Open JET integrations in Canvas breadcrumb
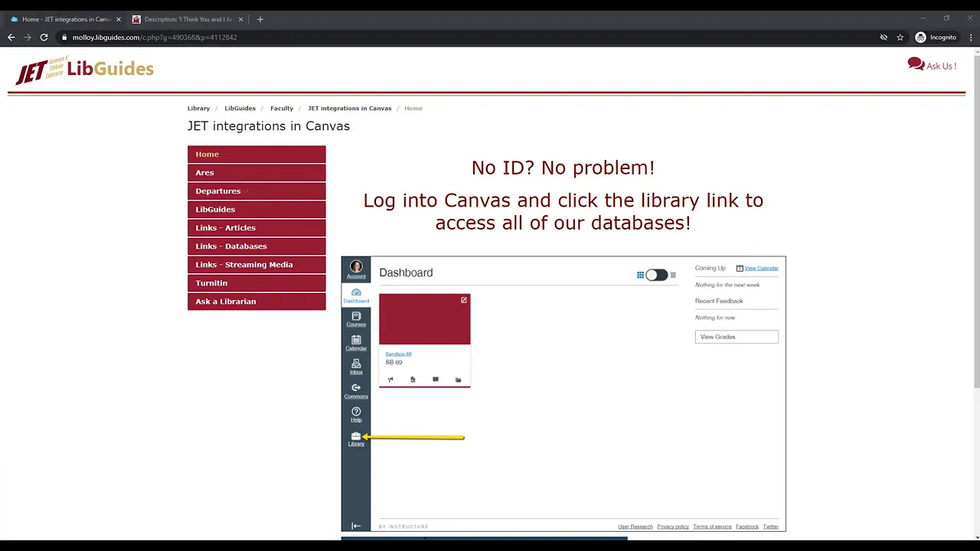The height and width of the screenshot is (551, 980). [x=349, y=108]
